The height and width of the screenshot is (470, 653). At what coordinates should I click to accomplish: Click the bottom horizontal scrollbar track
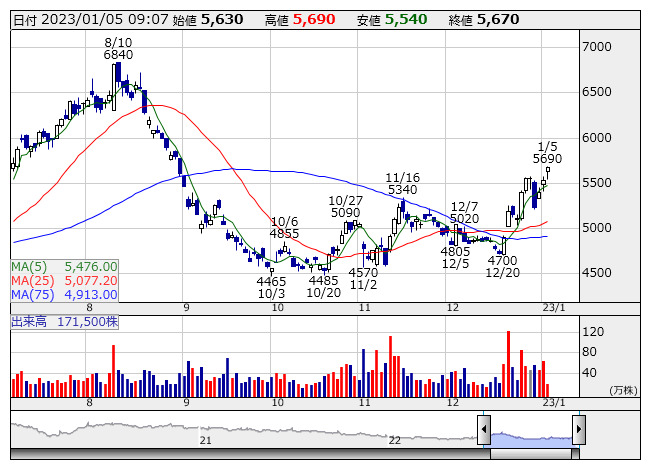[x=295, y=454]
